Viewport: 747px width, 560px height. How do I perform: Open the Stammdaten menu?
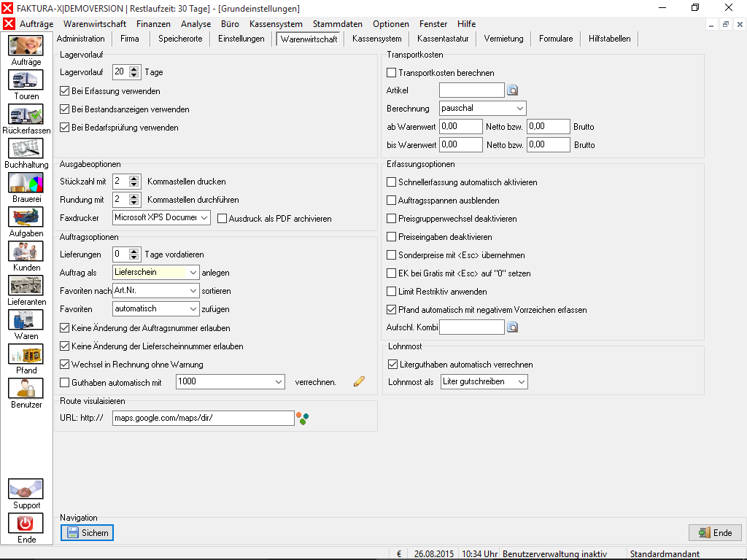337,24
